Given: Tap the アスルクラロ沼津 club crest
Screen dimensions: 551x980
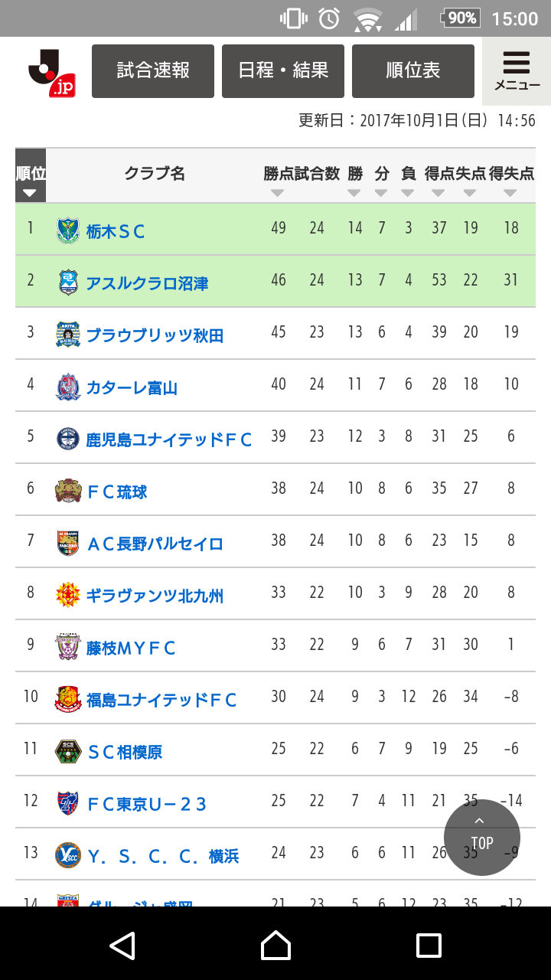Looking at the screenshot, I should pyautogui.click(x=67, y=283).
